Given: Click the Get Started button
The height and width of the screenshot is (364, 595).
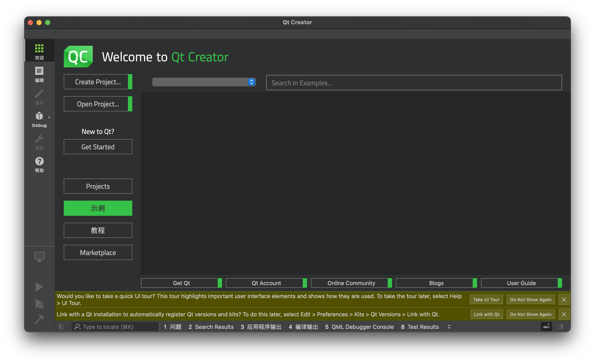Looking at the screenshot, I should click(x=98, y=147).
